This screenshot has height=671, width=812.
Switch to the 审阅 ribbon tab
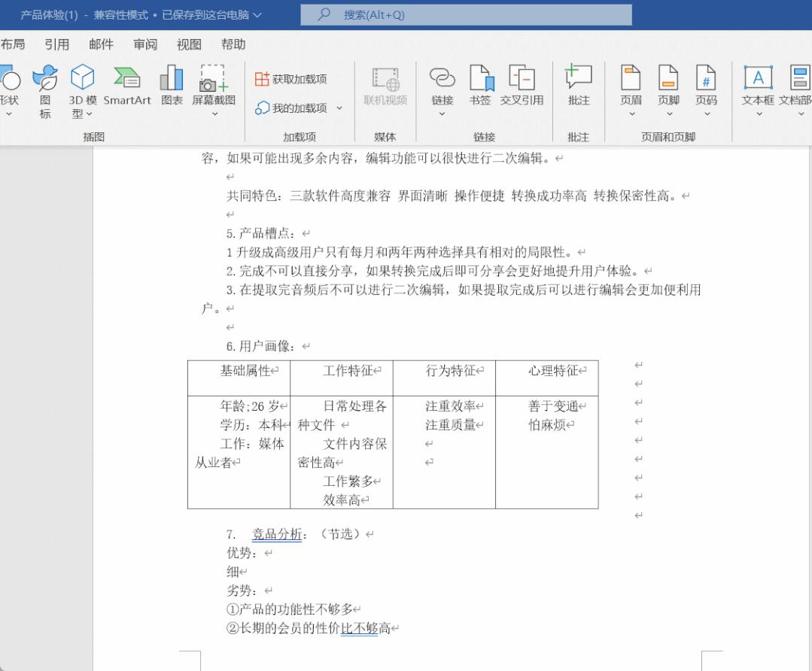pyautogui.click(x=145, y=44)
